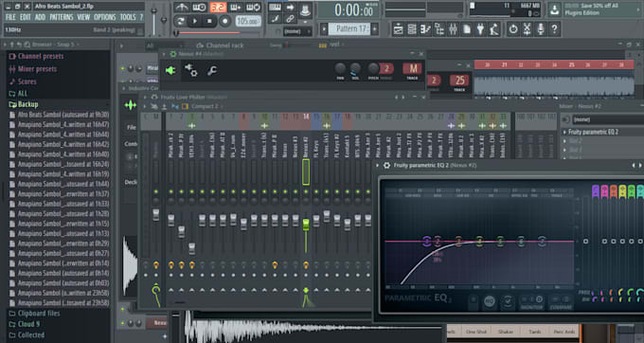644x343 pixels.
Task: Open the channel rack icon in toolbar
Action: pyautogui.click(x=412, y=28)
